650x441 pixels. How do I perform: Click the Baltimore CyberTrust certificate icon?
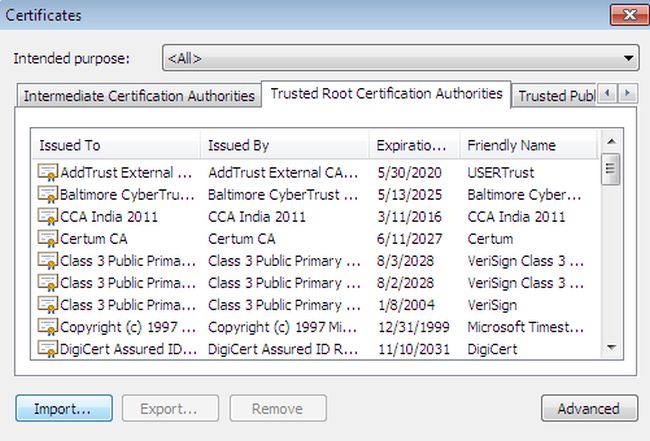pyautogui.click(x=48, y=194)
